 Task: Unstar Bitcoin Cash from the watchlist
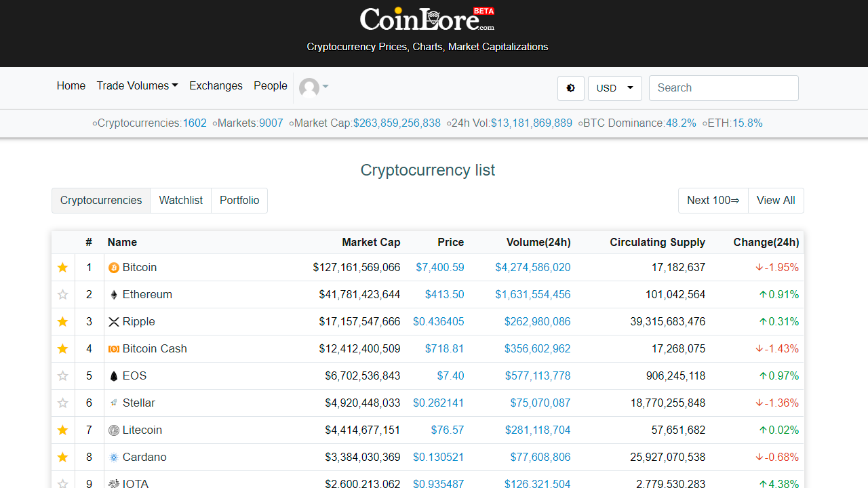[x=63, y=349]
